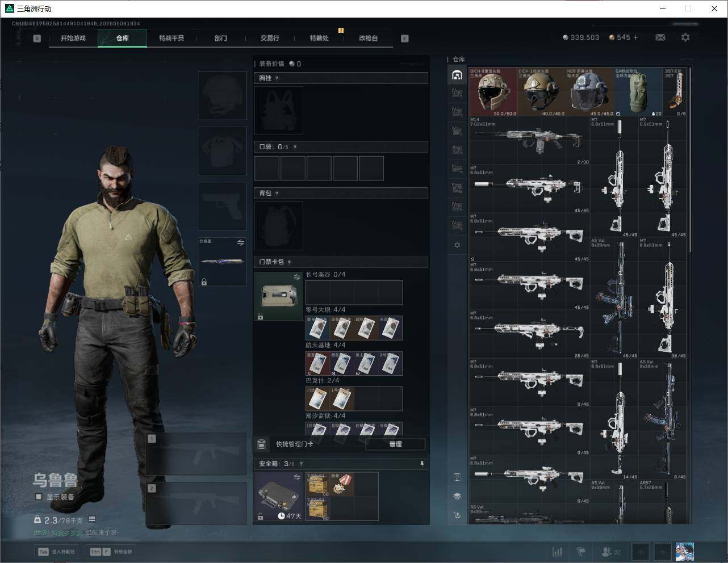Viewport: 728px width, 563px height.
Task: Click the stacked layers icon in warehouse sidebar
Action: coord(457,496)
